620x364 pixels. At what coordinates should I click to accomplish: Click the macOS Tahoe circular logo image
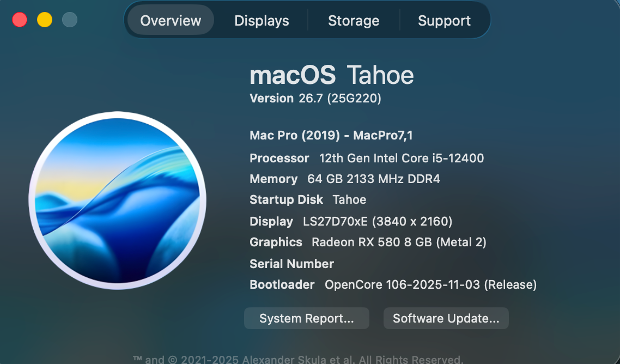click(118, 201)
